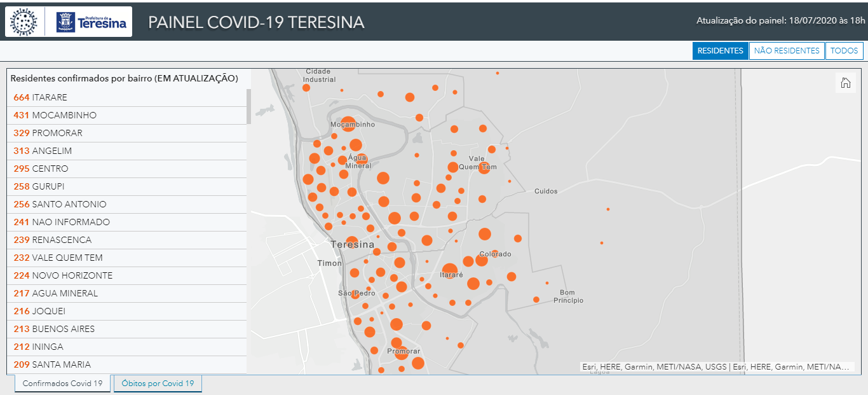Select the 241 NAO INFORMADO row
Image resolution: width=868 pixels, height=395 pixels.
coord(127,222)
